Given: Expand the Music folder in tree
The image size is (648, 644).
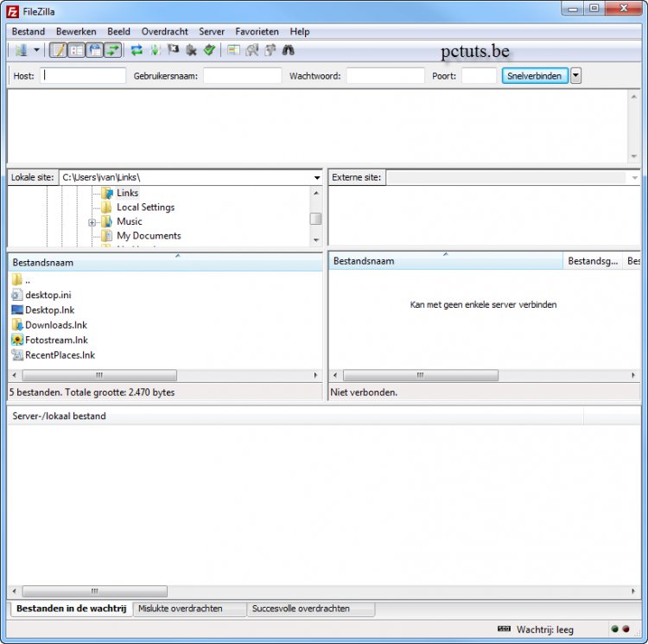Looking at the screenshot, I should tap(92, 222).
